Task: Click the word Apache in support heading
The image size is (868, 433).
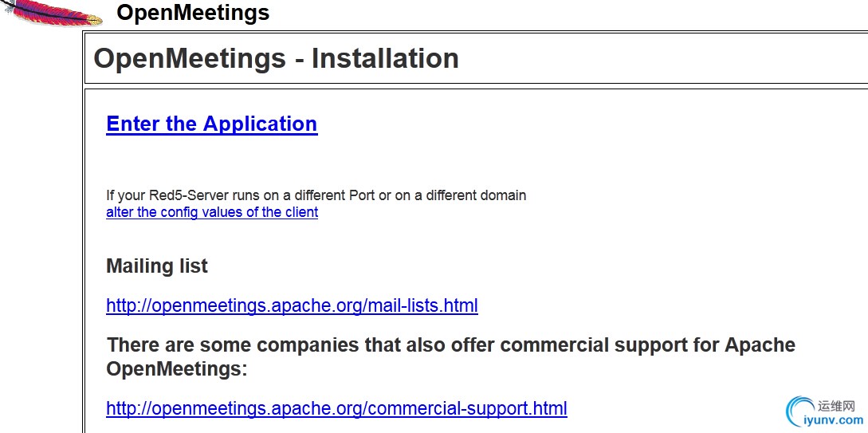Action: click(760, 345)
